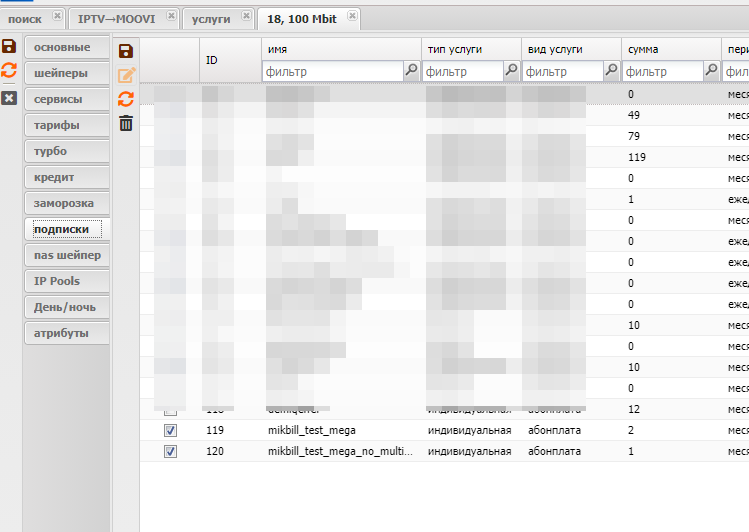
Task: Click the save icon in the grid toolbar
Action: coord(126,51)
